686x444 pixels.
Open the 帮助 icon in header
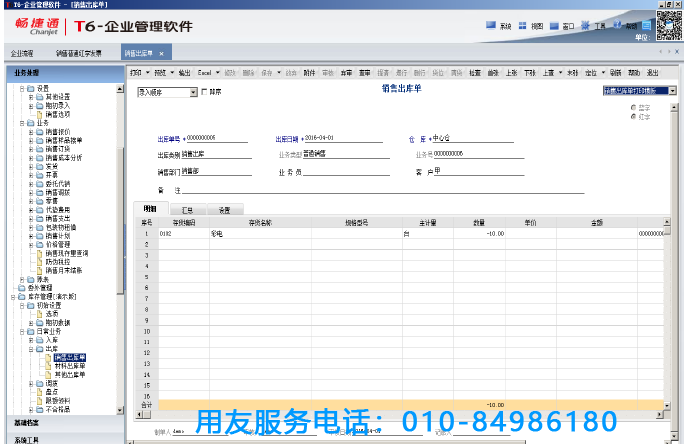tap(617, 25)
